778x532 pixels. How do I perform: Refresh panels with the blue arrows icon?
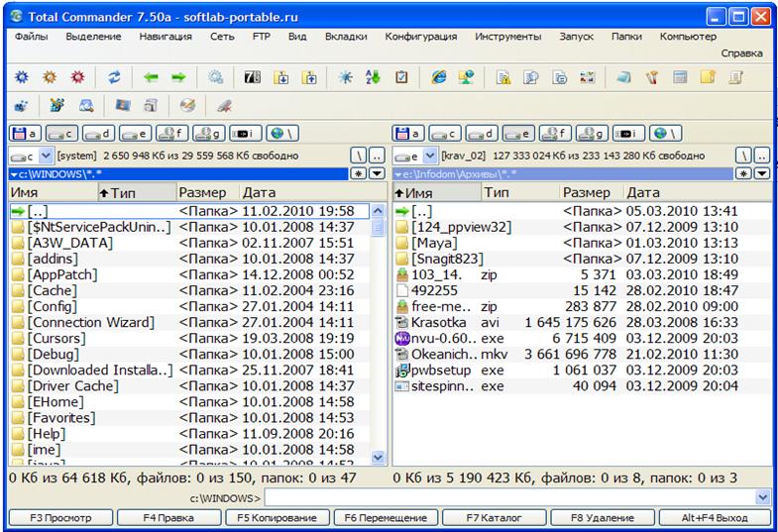115,77
